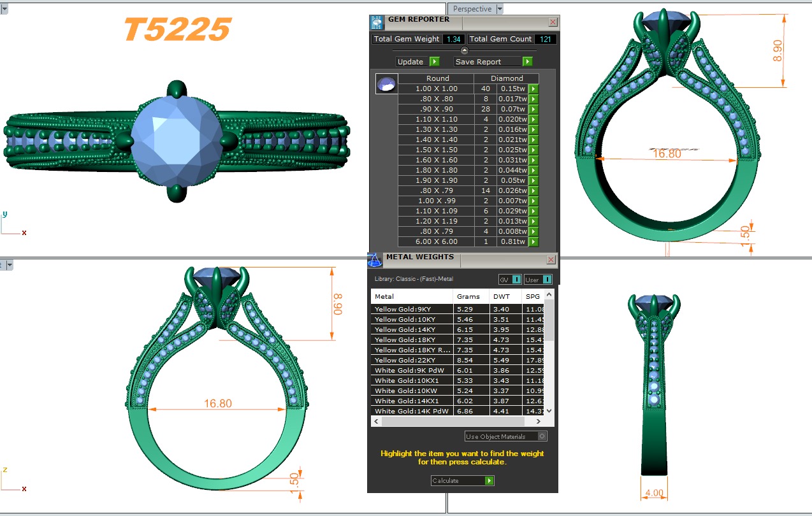
Task: Open the Perspective viewport dropdown arrow
Action: (x=500, y=9)
